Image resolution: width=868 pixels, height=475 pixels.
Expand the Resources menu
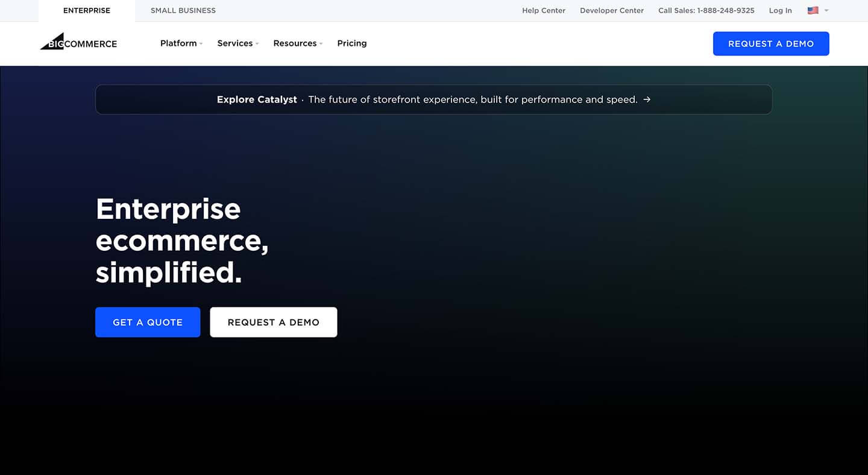(x=298, y=43)
